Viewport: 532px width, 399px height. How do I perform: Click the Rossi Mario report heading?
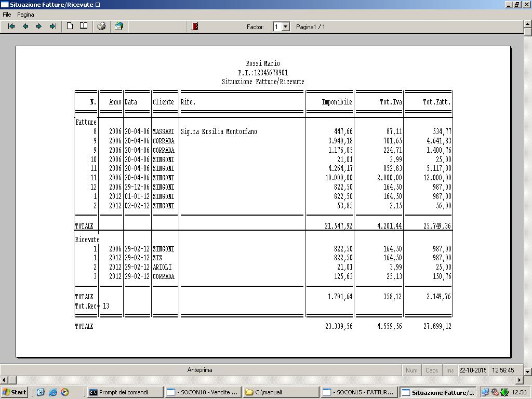tap(263, 63)
